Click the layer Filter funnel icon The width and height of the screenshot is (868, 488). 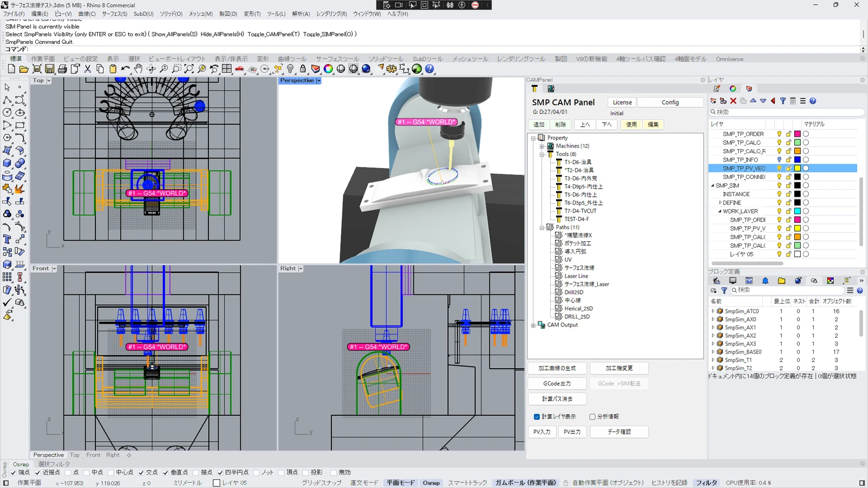(783, 101)
